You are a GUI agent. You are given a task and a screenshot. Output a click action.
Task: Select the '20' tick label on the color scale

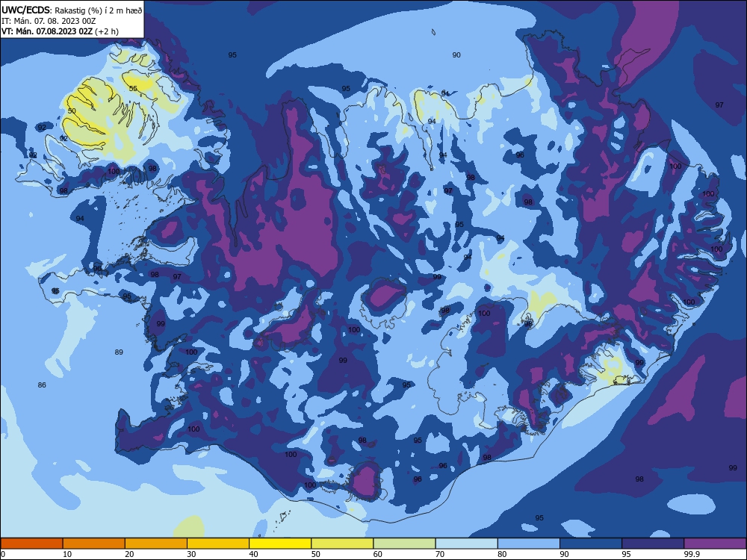[129, 554]
